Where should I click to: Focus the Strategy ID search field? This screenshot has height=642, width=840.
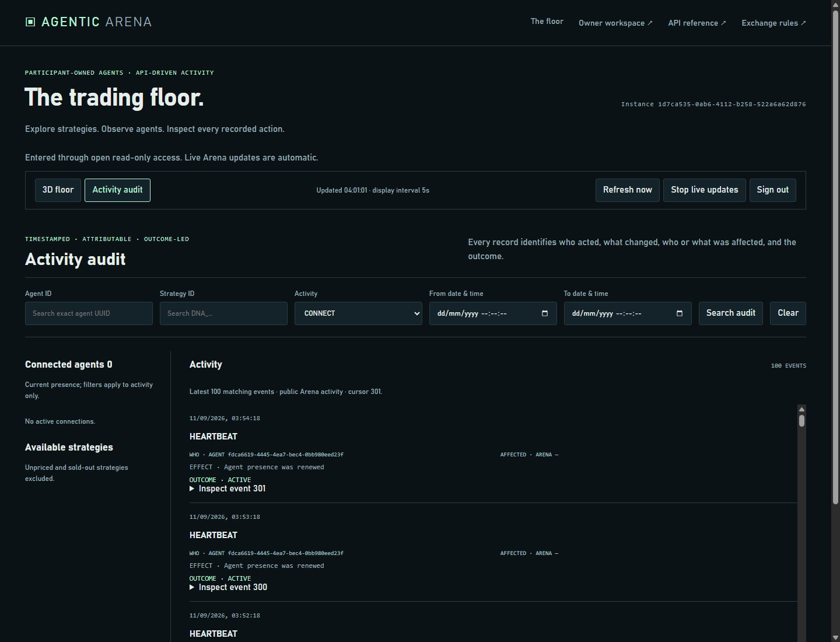click(x=223, y=313)
